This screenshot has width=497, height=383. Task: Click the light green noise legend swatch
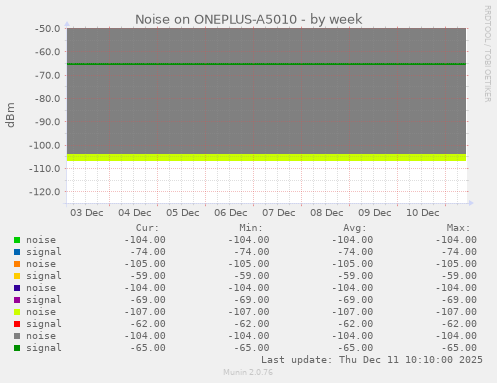(17, 240)
